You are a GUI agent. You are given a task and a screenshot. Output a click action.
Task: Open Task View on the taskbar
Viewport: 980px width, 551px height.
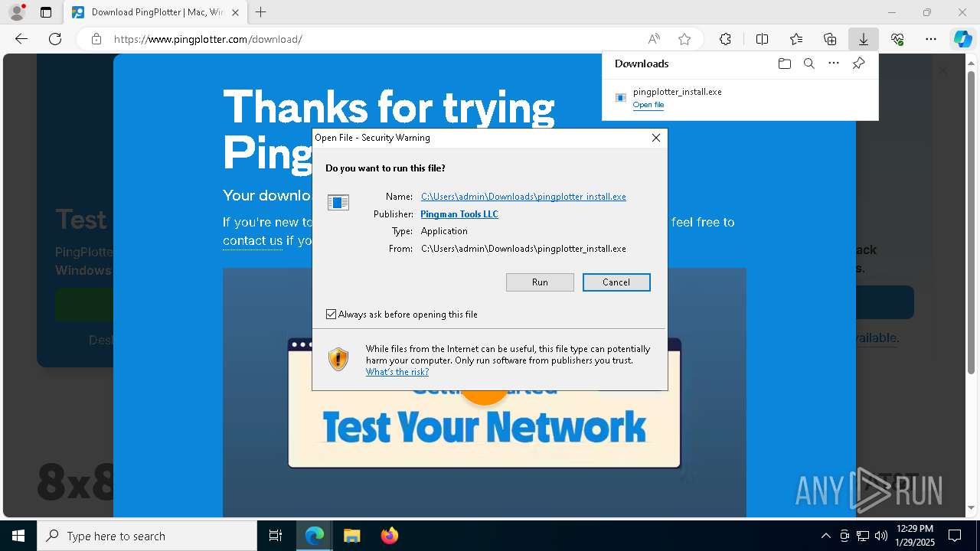pos(276,536)
